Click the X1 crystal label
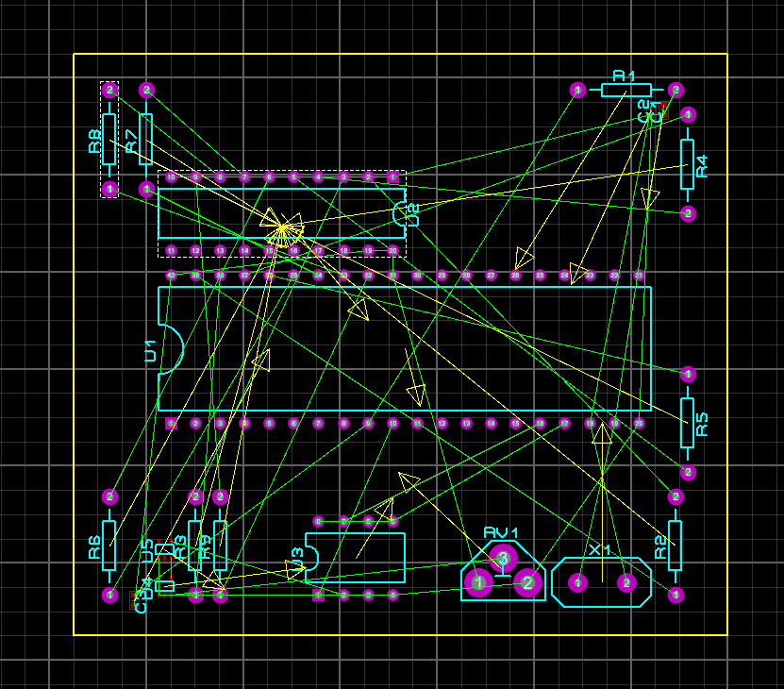This screenshot has width=784, height=689. point(599,550)
